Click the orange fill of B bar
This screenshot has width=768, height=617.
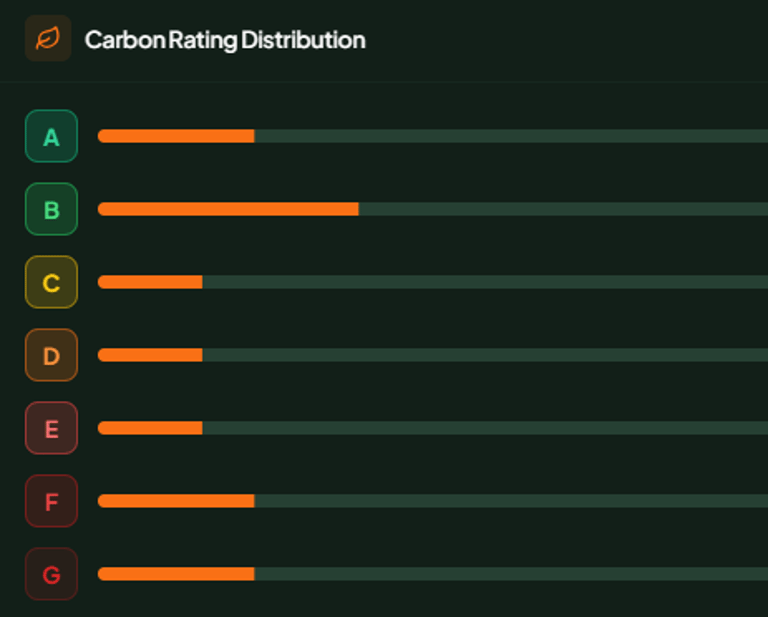228,209
